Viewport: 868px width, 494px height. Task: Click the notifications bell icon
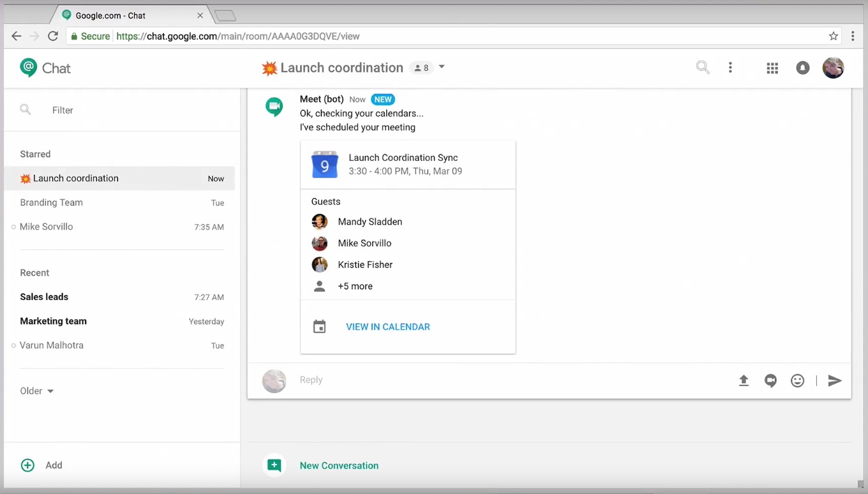803,68
